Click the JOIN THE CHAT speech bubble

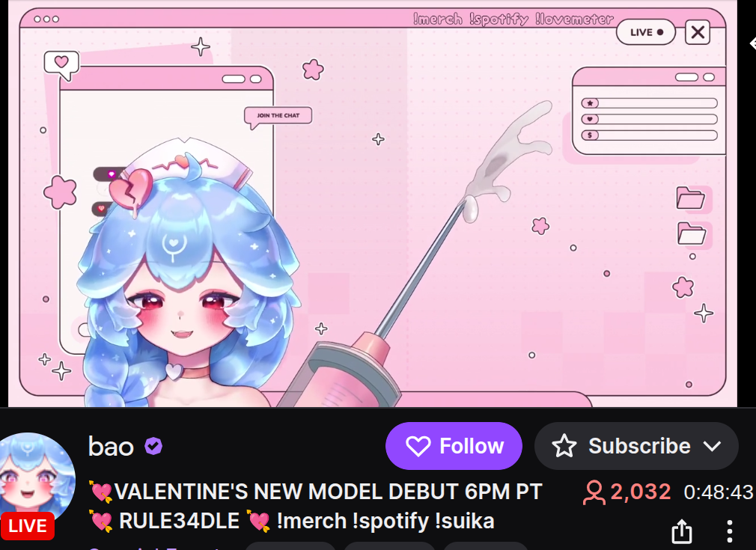(x=278, y=117)
